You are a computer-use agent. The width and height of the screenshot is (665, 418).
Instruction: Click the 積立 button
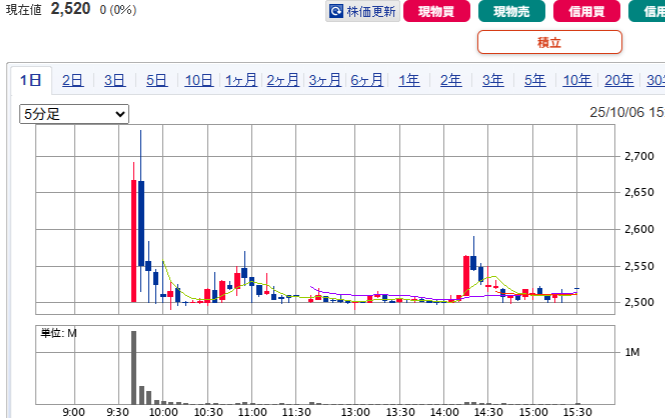549,42
